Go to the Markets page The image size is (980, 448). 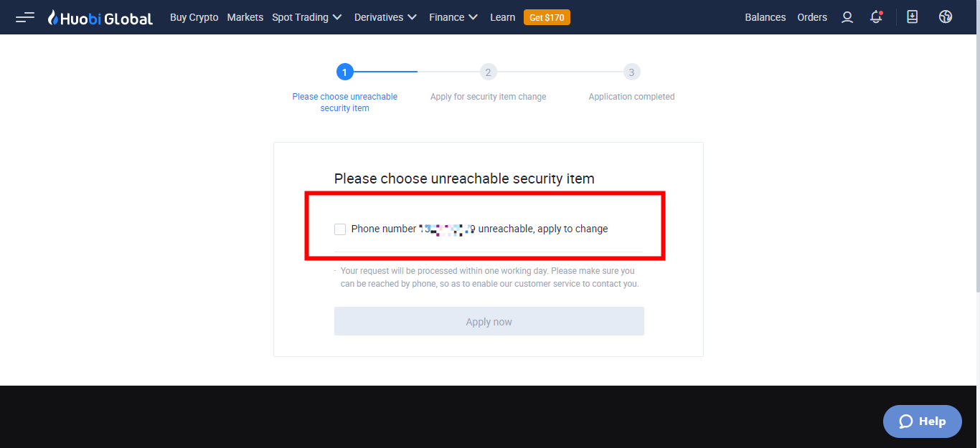245,17
